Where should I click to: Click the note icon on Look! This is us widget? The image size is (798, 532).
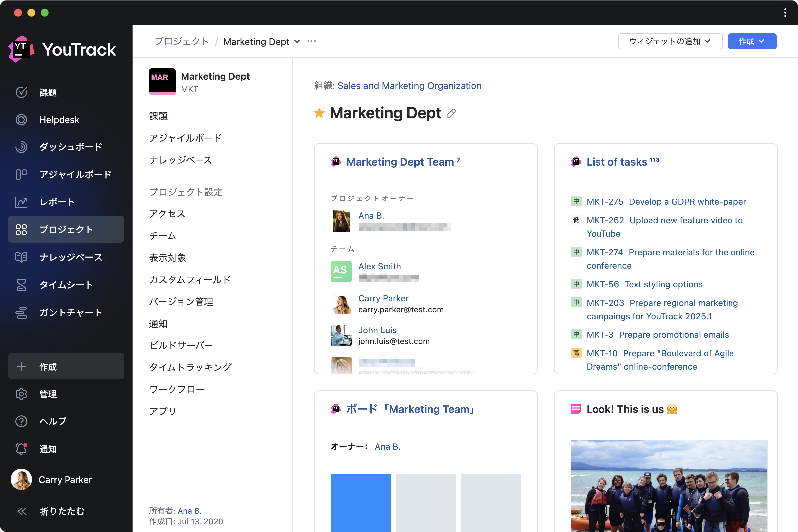[576, 409]
